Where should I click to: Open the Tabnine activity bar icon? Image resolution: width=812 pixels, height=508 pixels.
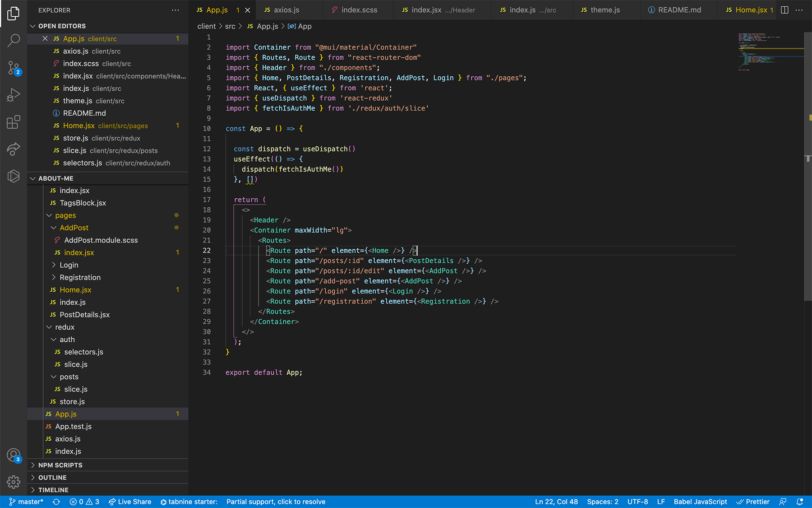tap(14, 176)
